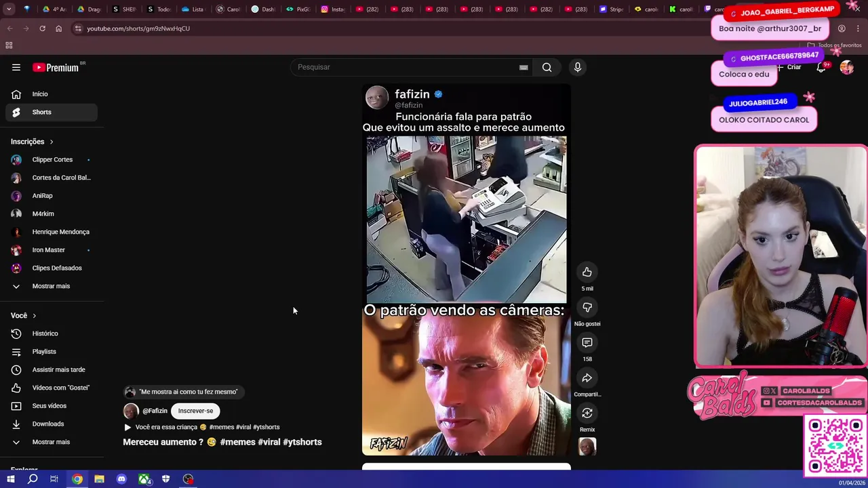The height and width of the screenshot is (488, 868).
Task: Open OBS recording icon in taskbar
Action: (x=188, y=479)
